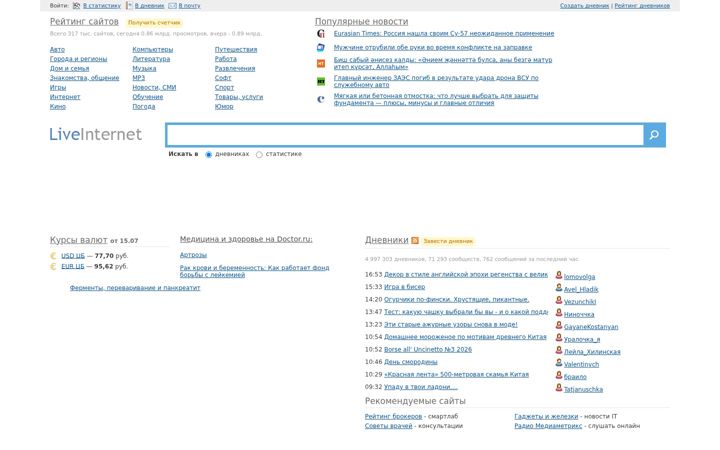720x450 pixels.
Task: Open the 'Радио Медиаметрикс' recommended site
Action: click(x=548, y=426)
